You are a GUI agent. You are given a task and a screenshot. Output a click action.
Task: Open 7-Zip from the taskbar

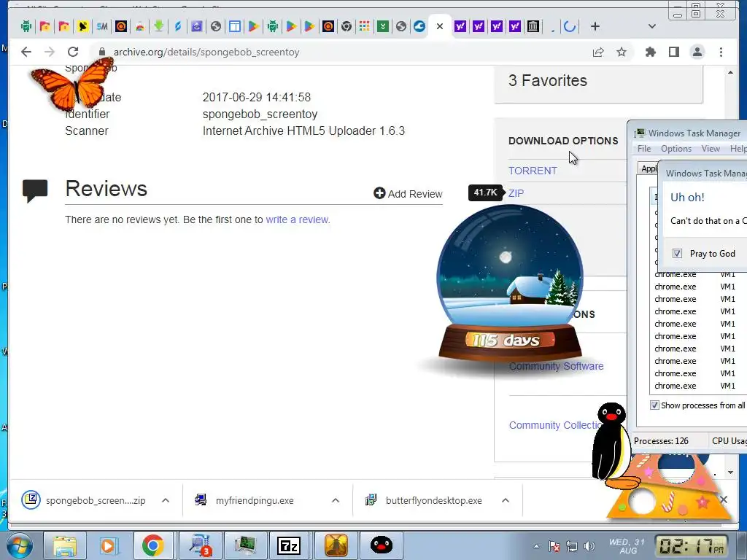[x=289, y=545]
